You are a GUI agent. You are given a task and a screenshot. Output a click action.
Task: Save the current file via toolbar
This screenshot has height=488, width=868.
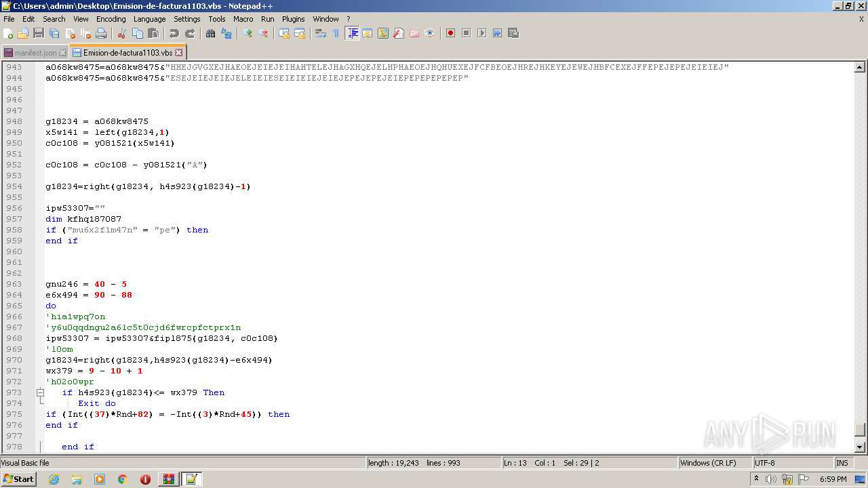pyautogui.click(x=39, y=33)
